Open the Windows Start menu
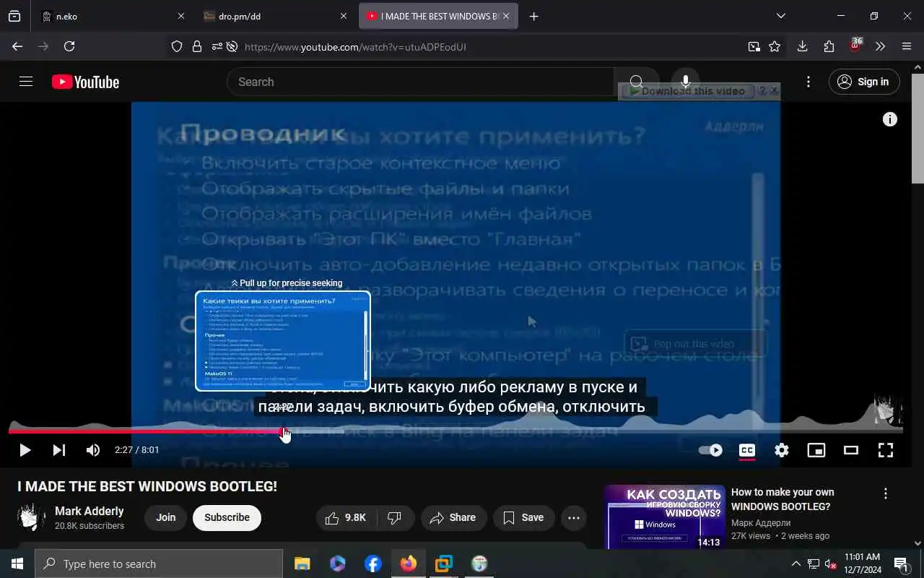The width and height of the screenshot is (924, 578). 17,564
